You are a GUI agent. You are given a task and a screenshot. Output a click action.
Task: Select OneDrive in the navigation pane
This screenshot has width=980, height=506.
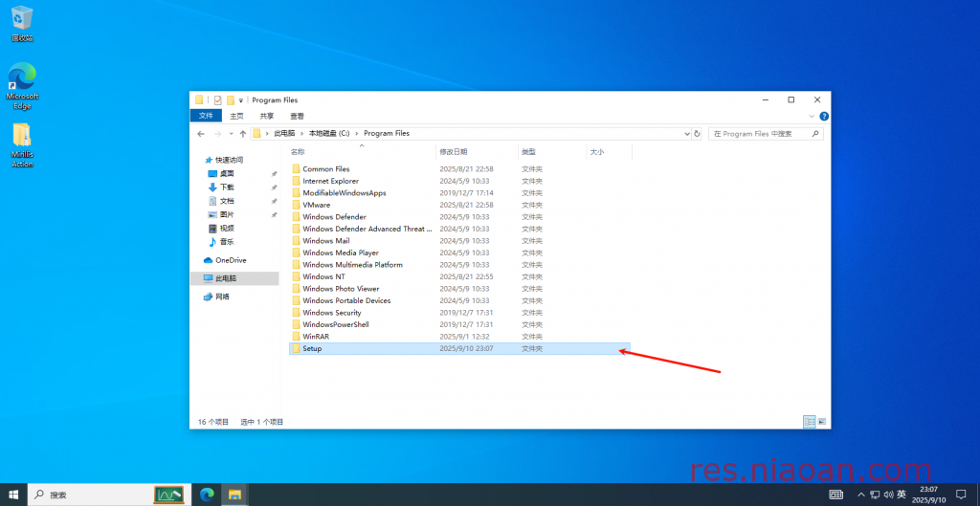pyautogui.click(x=225, y=260)
